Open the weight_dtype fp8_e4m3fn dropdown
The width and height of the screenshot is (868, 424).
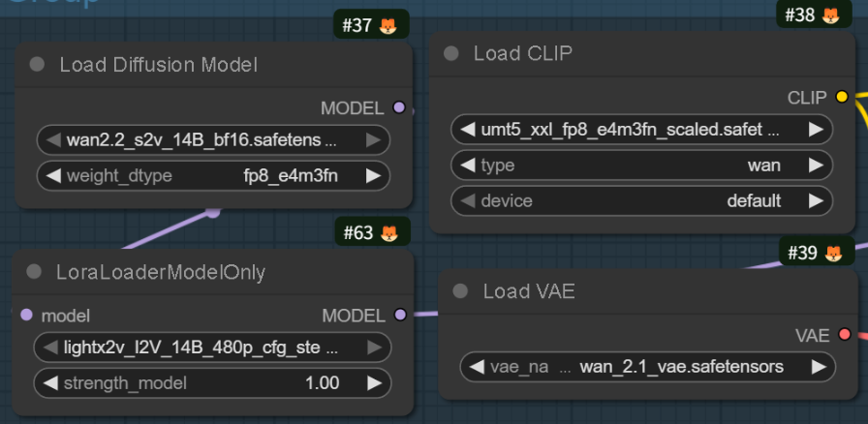tap(213, 176)
